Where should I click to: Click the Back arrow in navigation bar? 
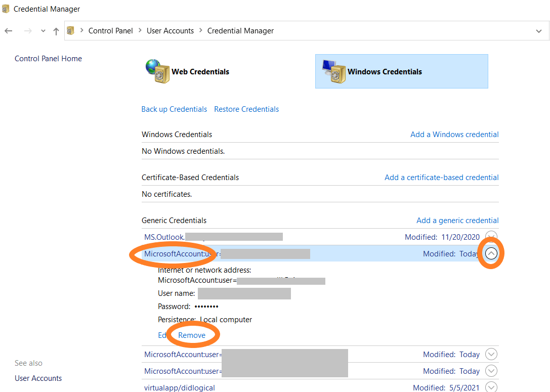tap(9, 31)
